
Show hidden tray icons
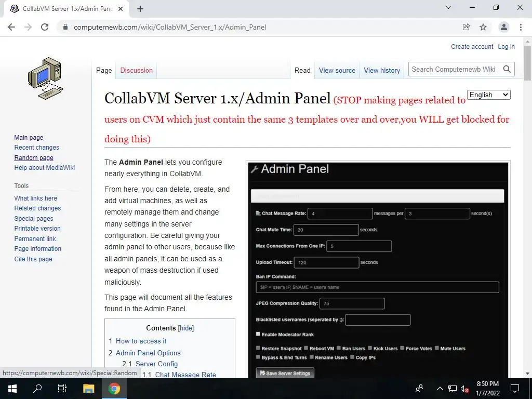[x=440, y=389]
